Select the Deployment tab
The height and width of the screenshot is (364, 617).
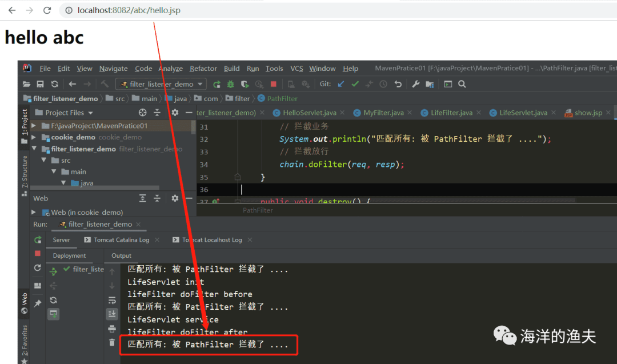(69, 256)
